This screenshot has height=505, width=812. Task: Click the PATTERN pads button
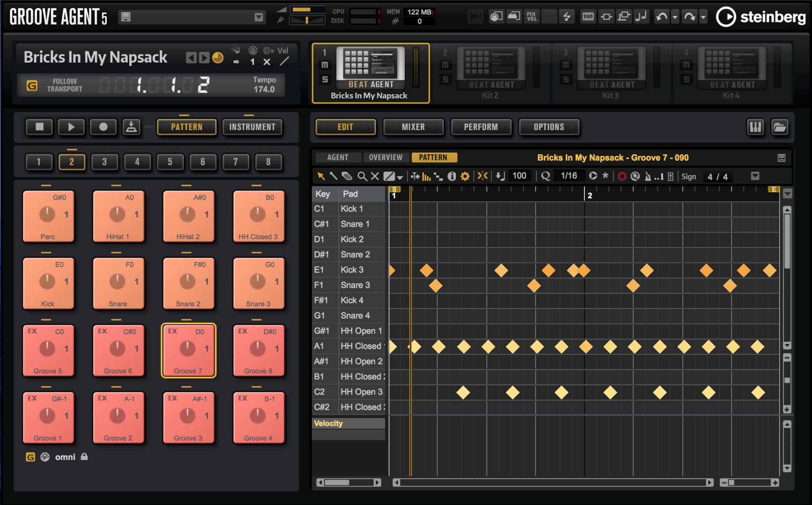pyautogui.click(x=187, y=127)
